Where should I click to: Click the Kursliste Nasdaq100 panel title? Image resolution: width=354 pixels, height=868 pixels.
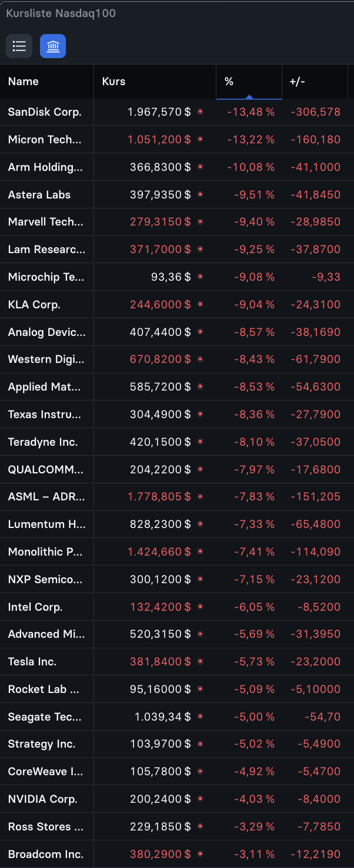coord(61,14)
